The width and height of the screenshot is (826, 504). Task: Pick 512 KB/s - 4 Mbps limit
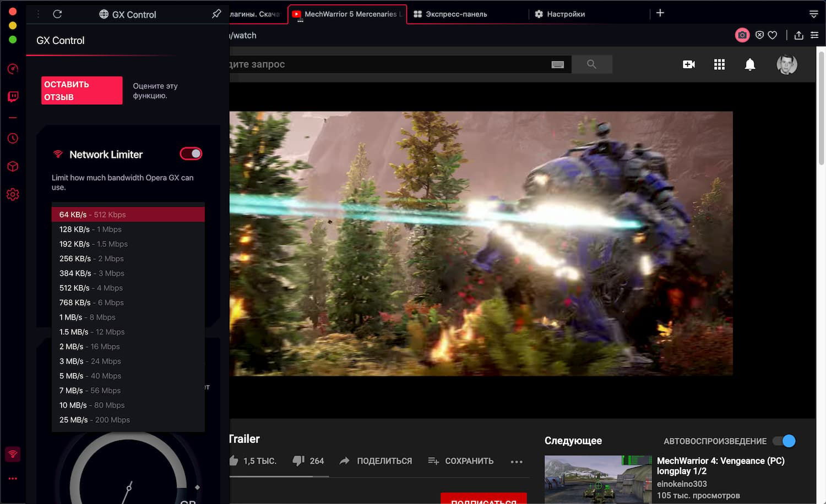point(128,288)
